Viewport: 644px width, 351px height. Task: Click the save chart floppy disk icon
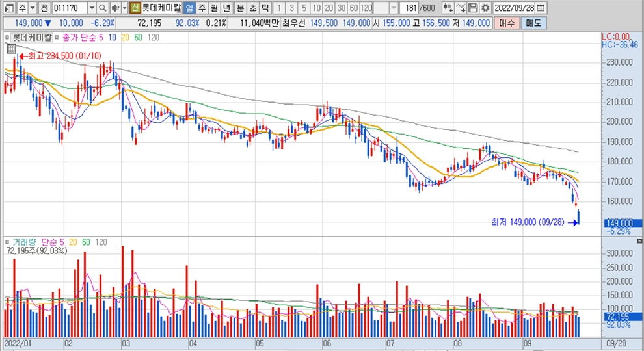point(473,8)
